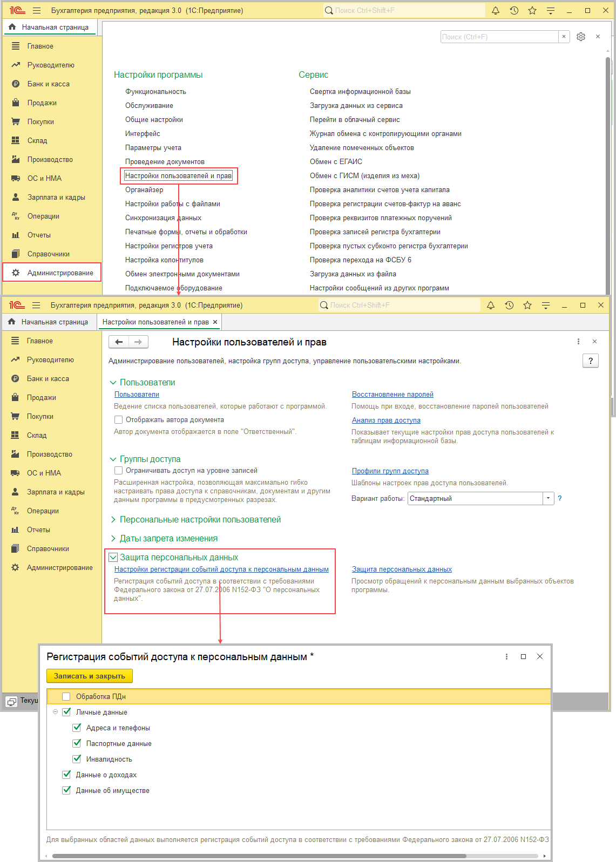Image resolution: width=616 pixels, height=862 pixels.
Task: Open three-dot menu in registration dialog
Action: tap(506, 656)
